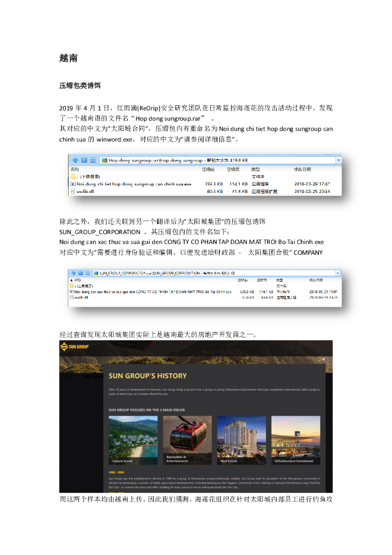The height and width of the screenshot is (555, 392).
Task: Open the Infrastructure Investment thumbnail
Action: 296,440
